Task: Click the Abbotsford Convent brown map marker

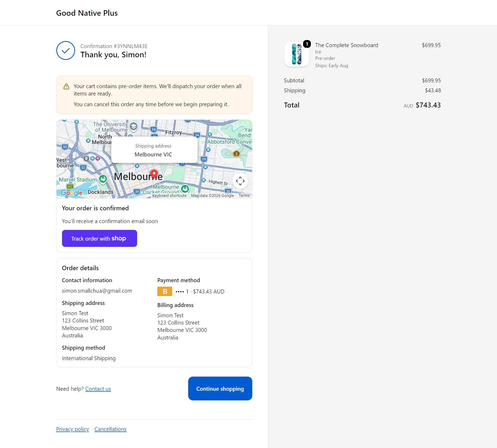Action: pos(236,154)
